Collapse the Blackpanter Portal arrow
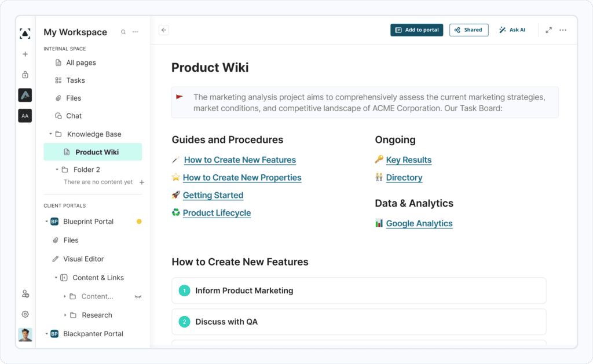The width and height of the screenshot is (593, 364). tap(46, 334)
